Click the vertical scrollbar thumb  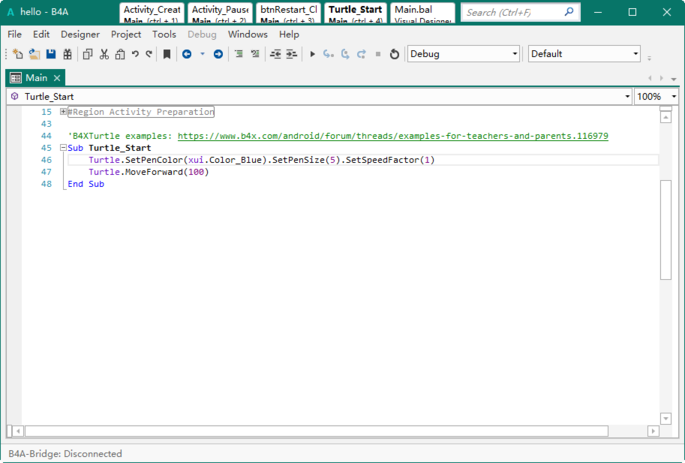[x=666, y=229]
